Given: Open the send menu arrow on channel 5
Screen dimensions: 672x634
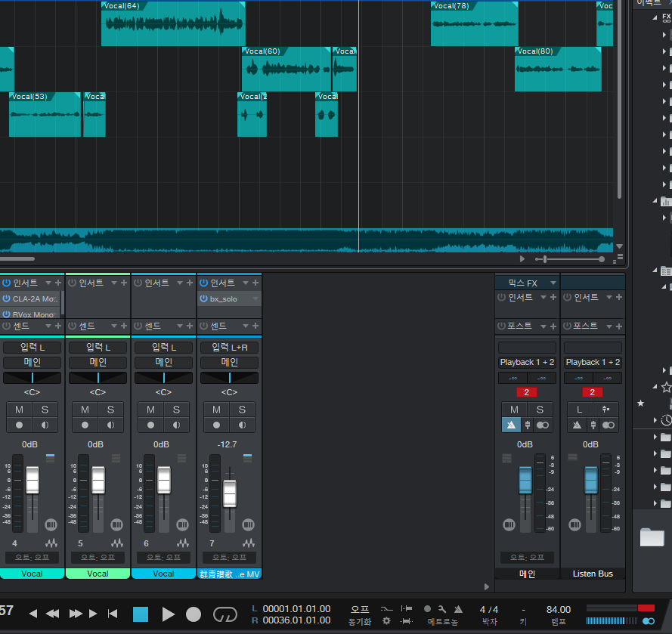Looking at the screenshot, I should 114,326.
